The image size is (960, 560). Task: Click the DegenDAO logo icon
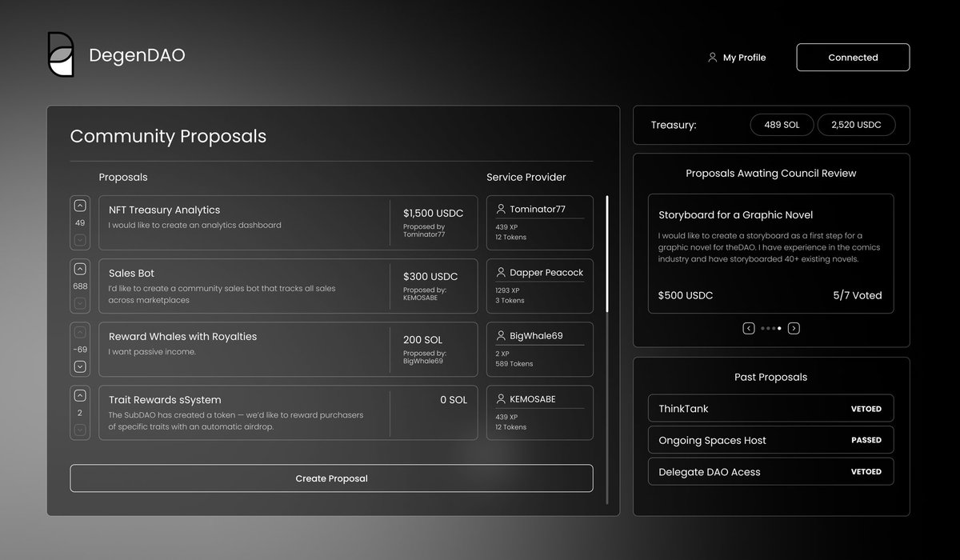(x=61, y=54)
